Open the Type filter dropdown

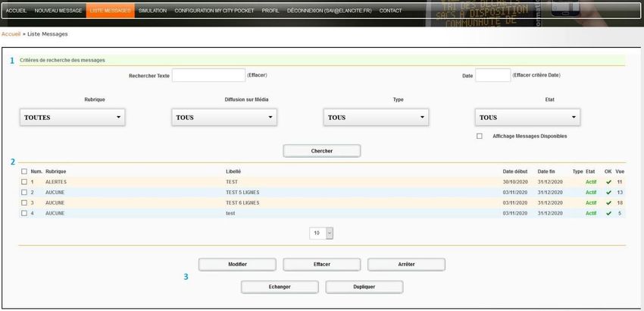point(376,118)
